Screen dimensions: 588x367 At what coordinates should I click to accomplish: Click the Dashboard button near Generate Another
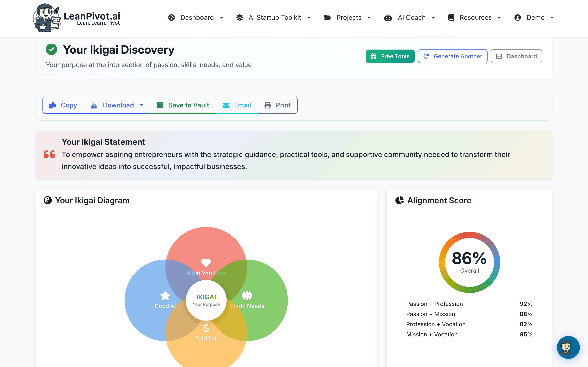(x=516, y=56)
